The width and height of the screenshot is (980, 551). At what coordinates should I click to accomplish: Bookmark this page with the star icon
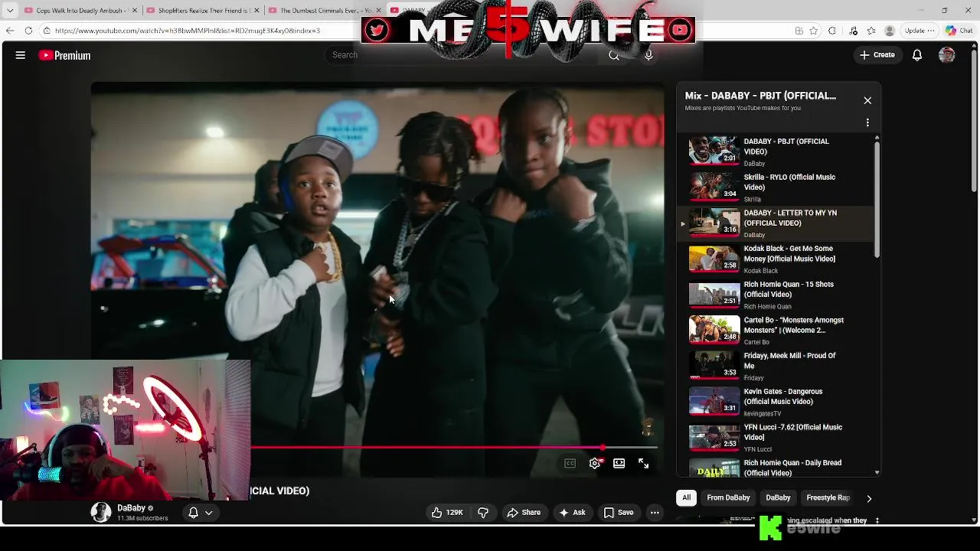(x=814, y=31)
